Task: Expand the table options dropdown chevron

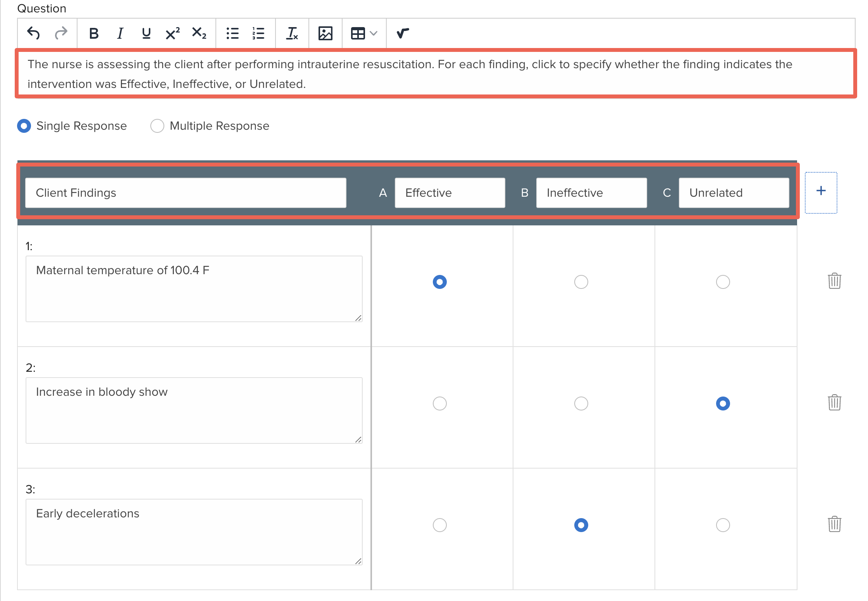Action: tap(373, 33)
